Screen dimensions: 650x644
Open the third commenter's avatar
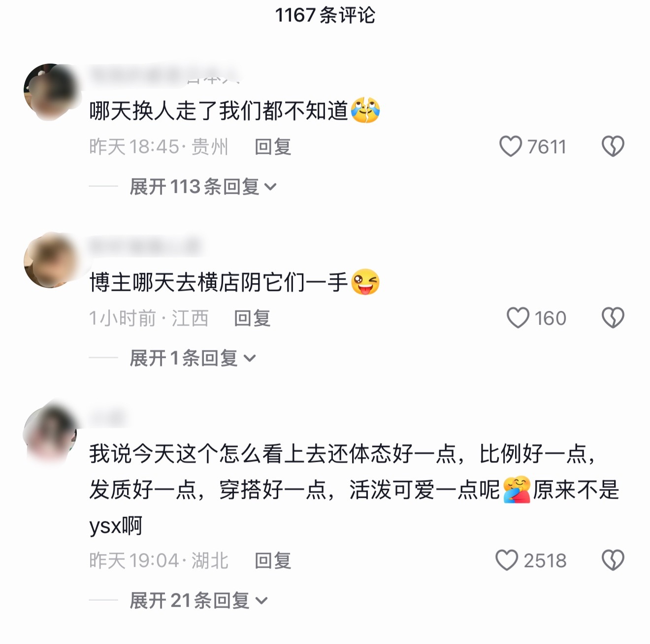tap(51, 432)
